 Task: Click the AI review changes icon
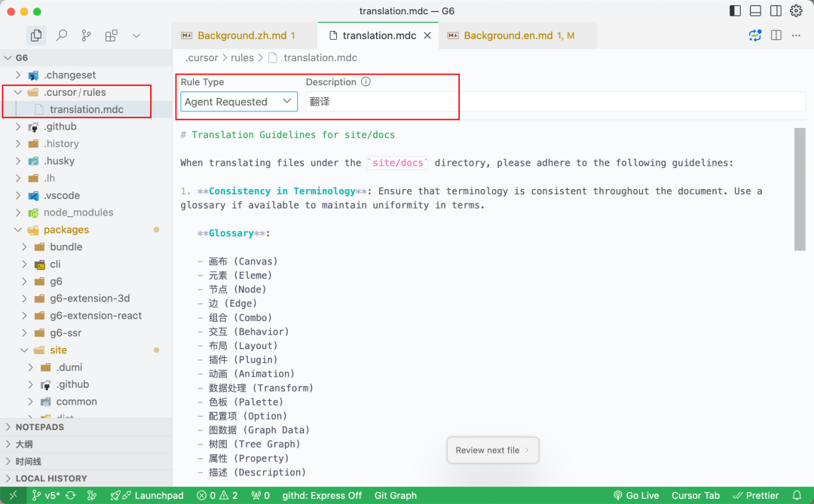tap(754, 35)
